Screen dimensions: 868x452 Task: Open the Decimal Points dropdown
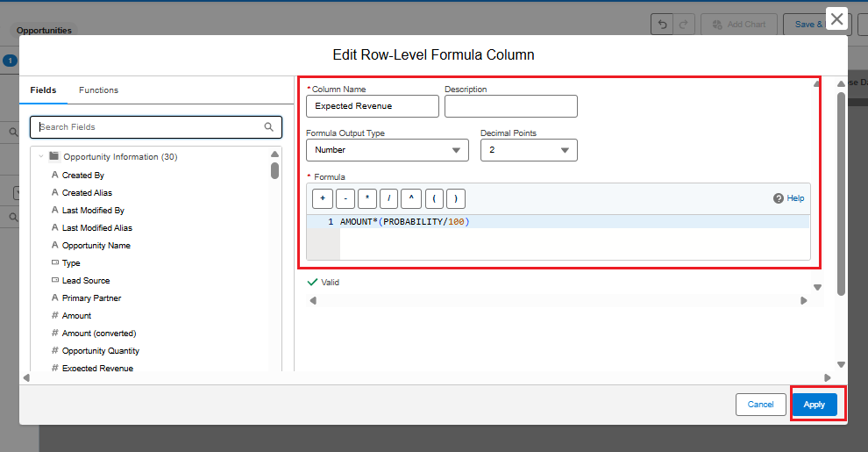(528, 150)
